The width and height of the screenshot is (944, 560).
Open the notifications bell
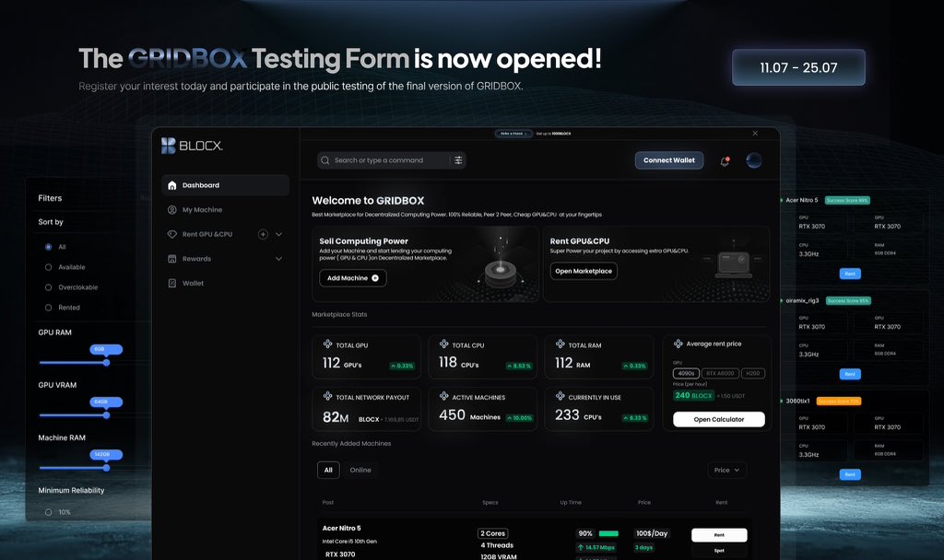pyautogui.click(x=725, y=161)
